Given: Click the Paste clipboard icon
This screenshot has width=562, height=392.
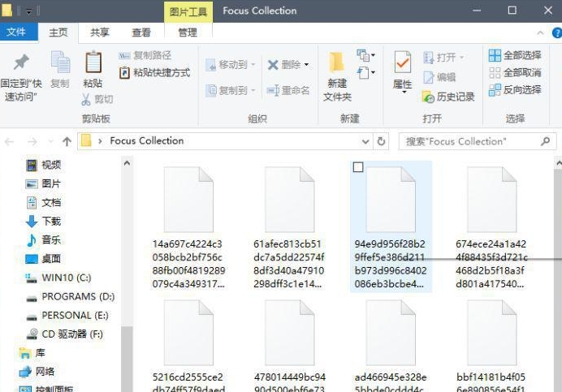Looking at the screenshot, I should tap(93, 62).
